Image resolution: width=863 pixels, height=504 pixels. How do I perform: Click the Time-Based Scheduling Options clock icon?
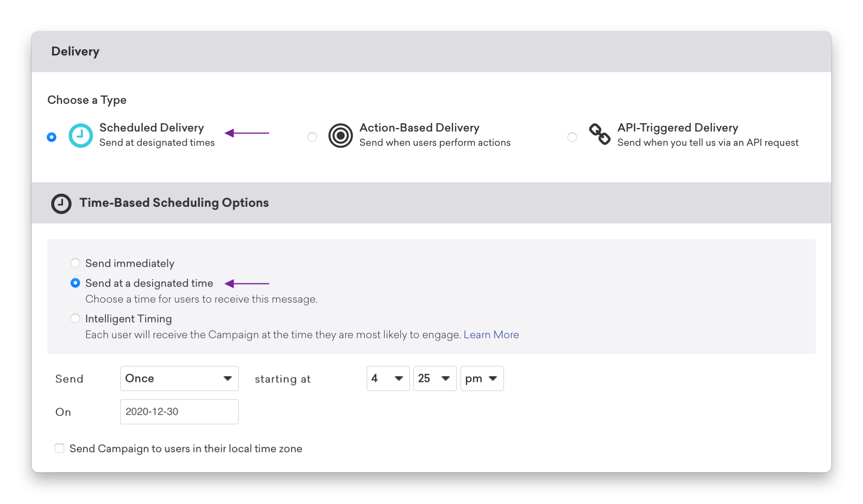click(61, 204)
